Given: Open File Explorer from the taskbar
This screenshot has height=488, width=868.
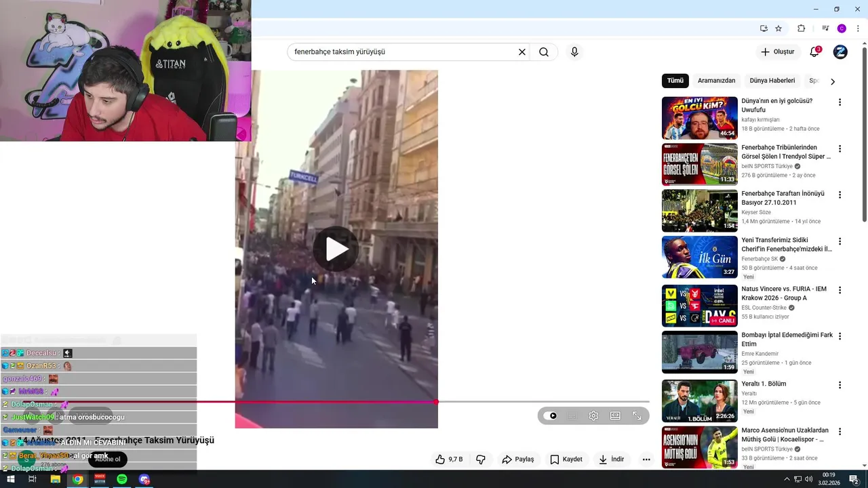Looking at the screenshot, I should pyautogui.click(x=55, y=479).
